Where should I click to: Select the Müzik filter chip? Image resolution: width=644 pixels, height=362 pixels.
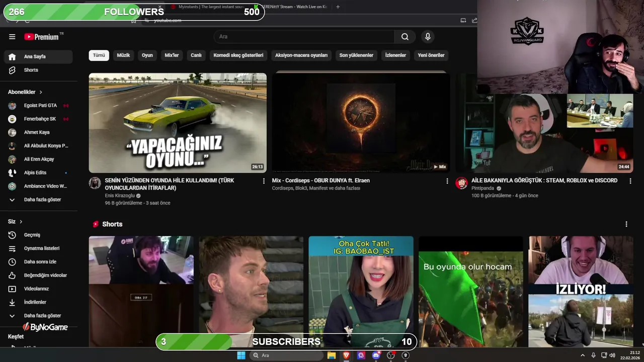[123, 55]
